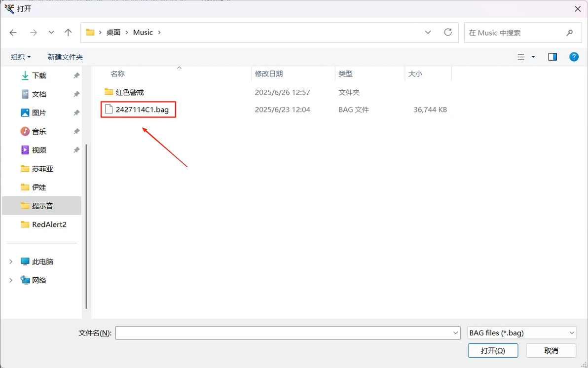Open help with the question mark icon

[574, 57]
